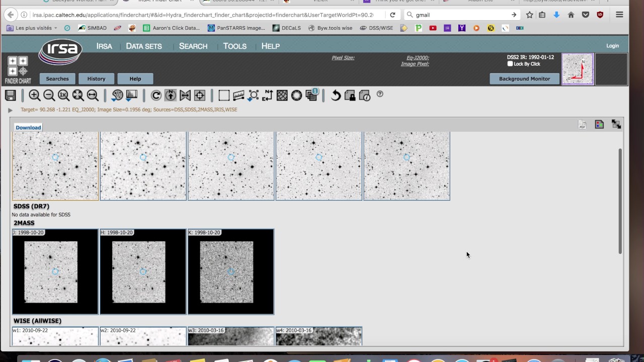This screenshot has height=362, width=644.
Task: Expand Les plus visités bookmarks folder
Action: click(x=32, y=28)
